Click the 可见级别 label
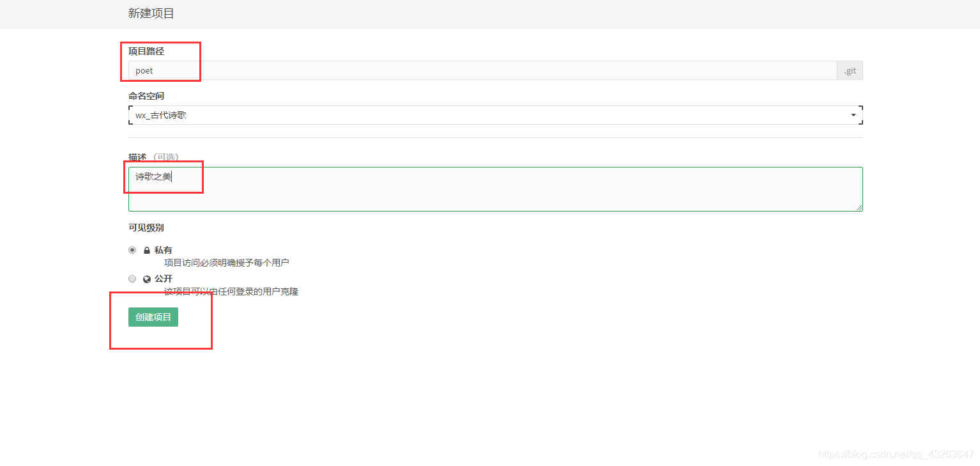Image resolution: width=980 pixels, height=466 pixels. 146,228
